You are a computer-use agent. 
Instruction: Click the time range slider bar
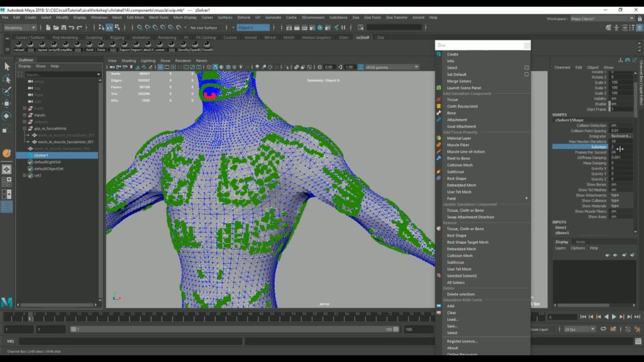pyautogui.click(x=234, y=329)
